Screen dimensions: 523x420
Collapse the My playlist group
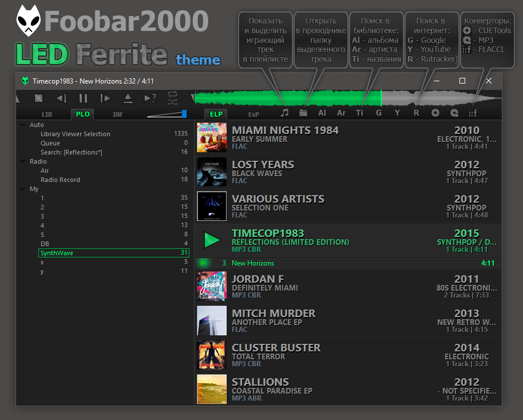pos(23,189)
